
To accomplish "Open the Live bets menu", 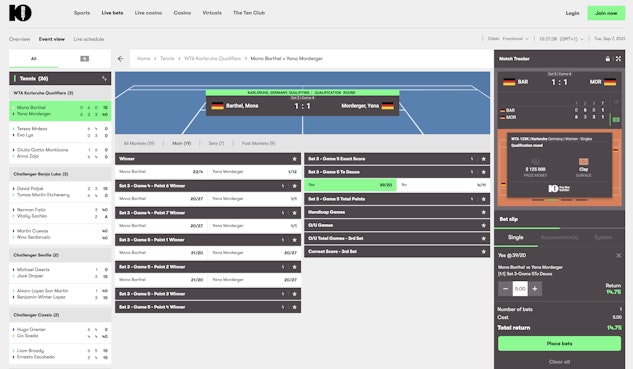I will (x=112, y=13).
